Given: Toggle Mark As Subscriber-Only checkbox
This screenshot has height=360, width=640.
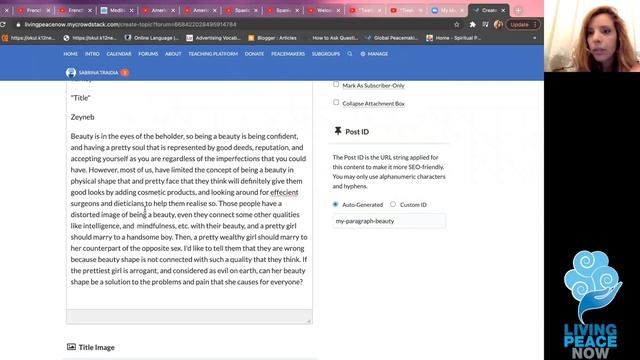Looking at the screenshot, I should click(x=336, y=84).
